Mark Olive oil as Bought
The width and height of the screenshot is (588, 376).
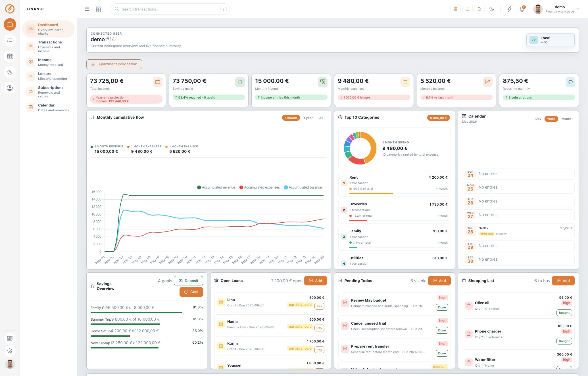tap(564, 313)
